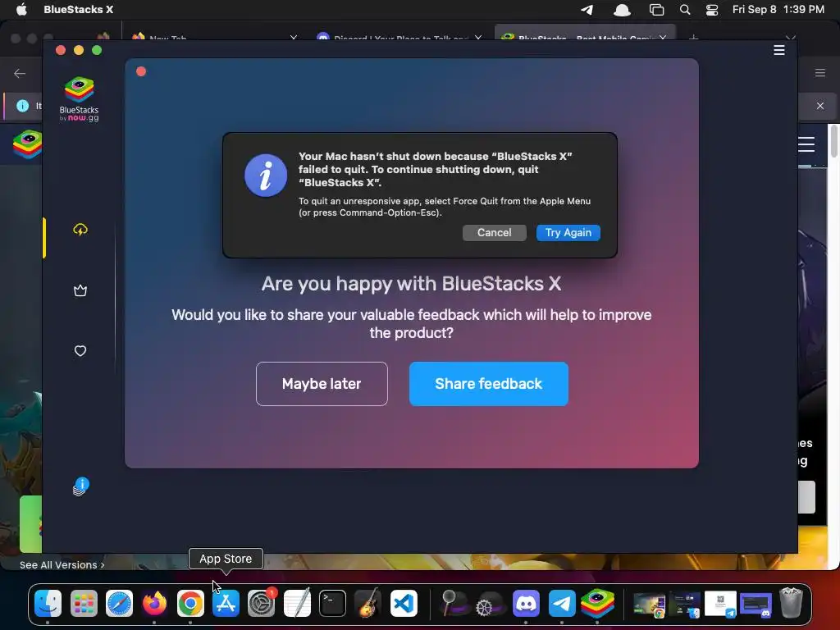
Task: Open the webpage hamburger menu at right
Action: point(806,144)
